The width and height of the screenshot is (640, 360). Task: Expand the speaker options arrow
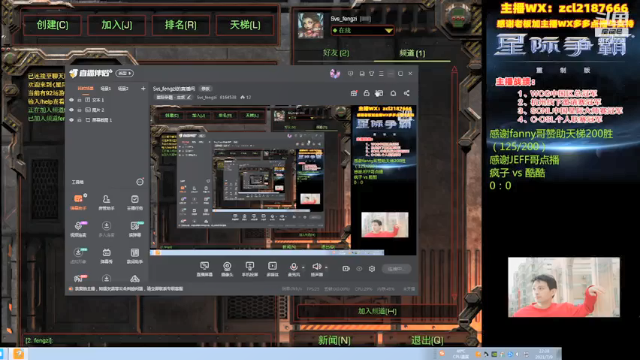click(x=326, y=267)
